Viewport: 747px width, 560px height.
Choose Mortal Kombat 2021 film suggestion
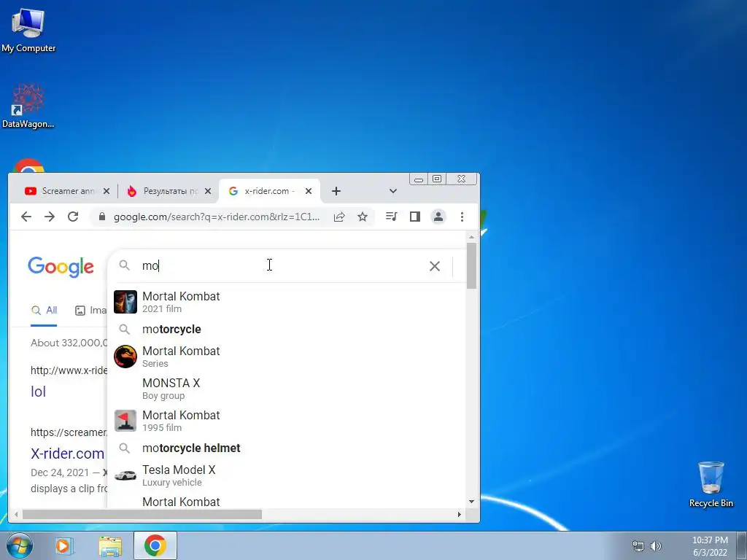(286, 302)
